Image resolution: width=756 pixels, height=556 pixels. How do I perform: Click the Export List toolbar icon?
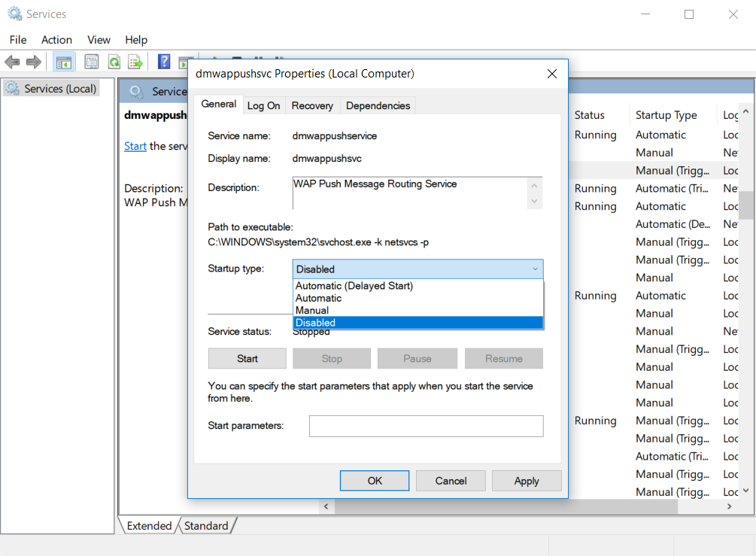(135, 62)
